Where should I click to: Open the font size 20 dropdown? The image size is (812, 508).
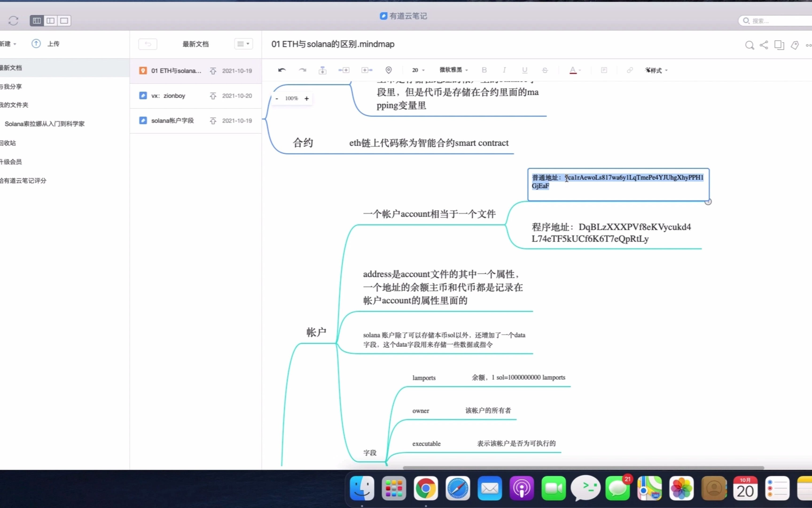418,70
